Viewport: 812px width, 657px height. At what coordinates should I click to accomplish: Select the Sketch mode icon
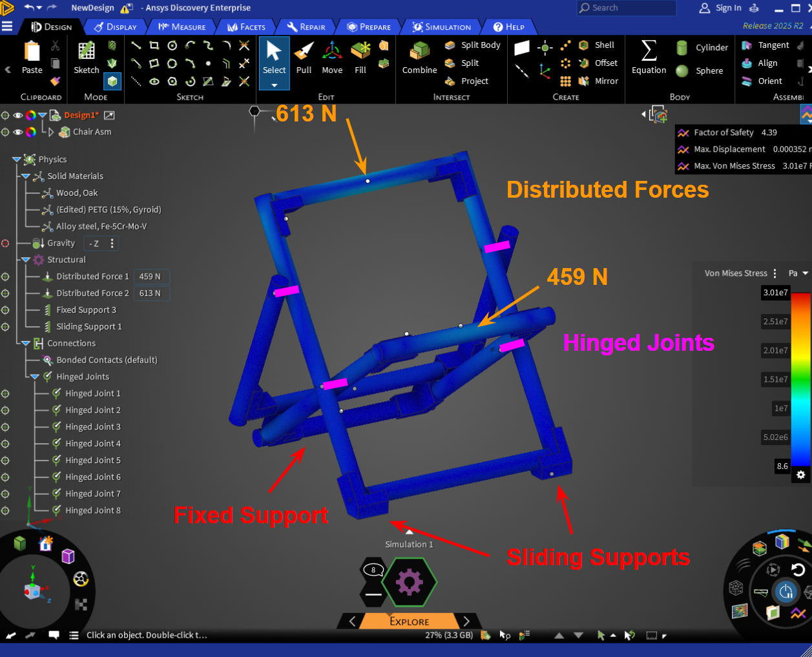pyautogui.click(x=86, y=50)
